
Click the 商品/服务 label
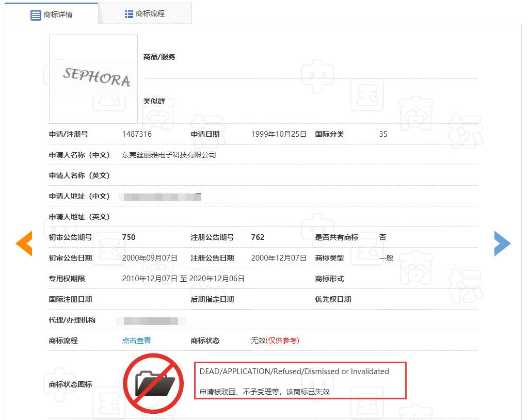(x=159, y=57)
